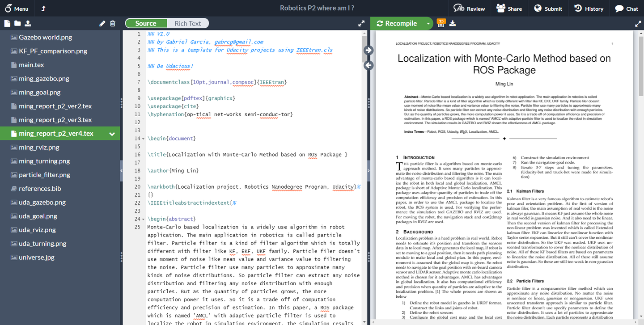Expand editor to full width
Viewport: 644px width, 325px height.
tap(361, 24)
